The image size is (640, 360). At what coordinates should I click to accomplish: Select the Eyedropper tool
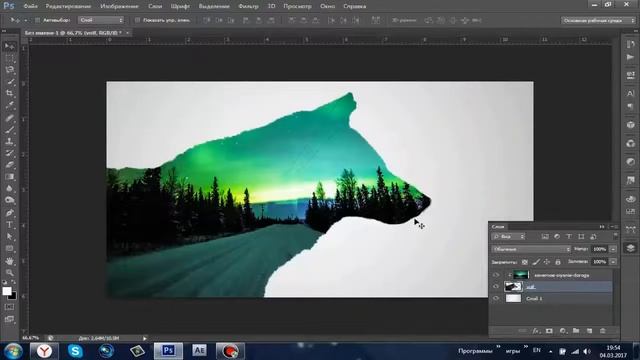9,105
